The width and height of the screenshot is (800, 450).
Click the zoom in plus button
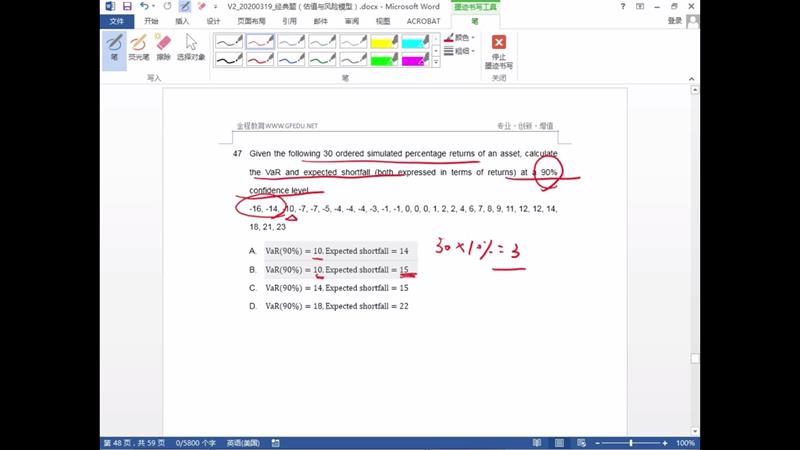(665, 443)
